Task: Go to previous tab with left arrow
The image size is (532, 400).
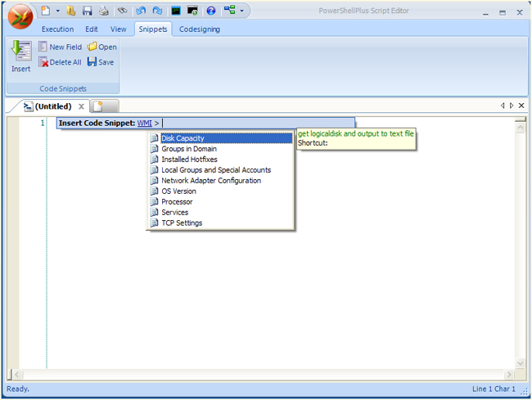Action: click(503, 106)
